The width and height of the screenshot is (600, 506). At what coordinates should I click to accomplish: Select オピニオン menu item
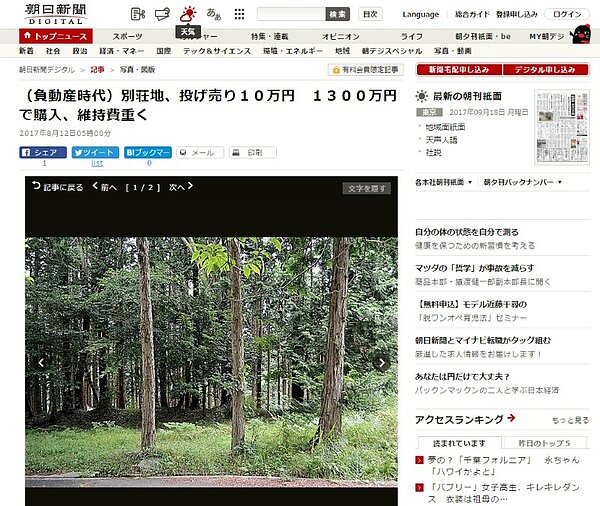341,36
